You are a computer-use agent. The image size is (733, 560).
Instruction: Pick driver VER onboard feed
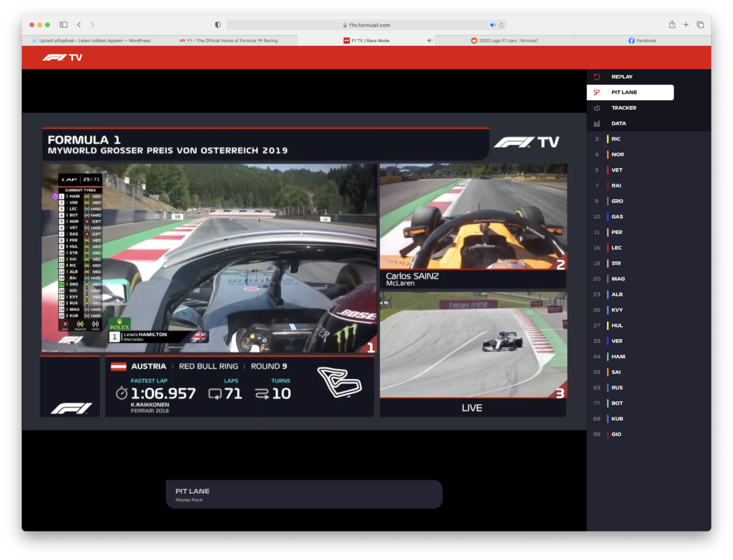point(630,341)
